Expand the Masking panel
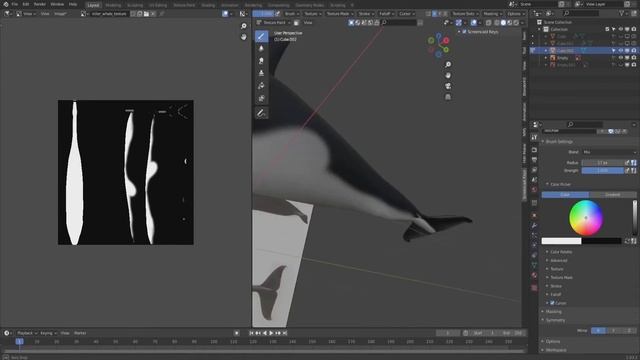The image size is (640, 360). coord(553,311)
